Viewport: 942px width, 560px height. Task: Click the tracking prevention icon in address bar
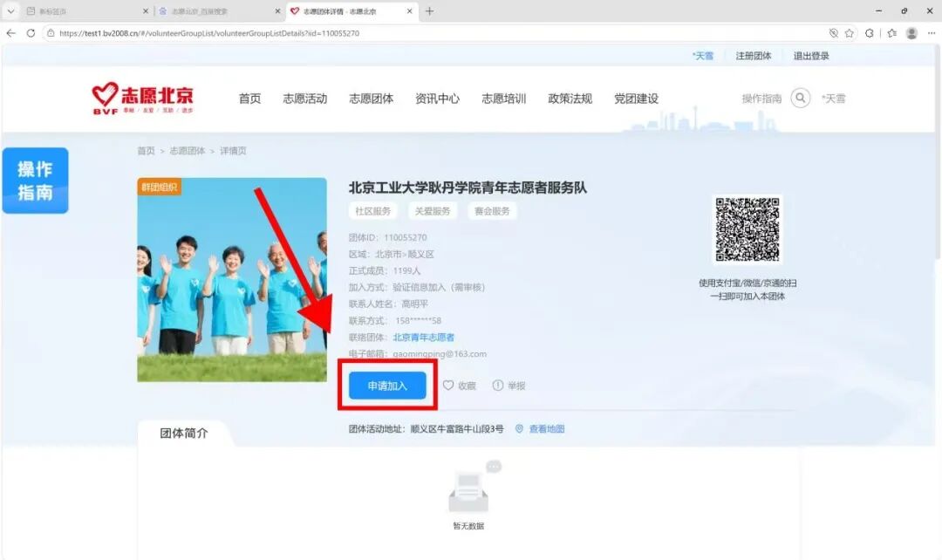(x=833, y=33)
